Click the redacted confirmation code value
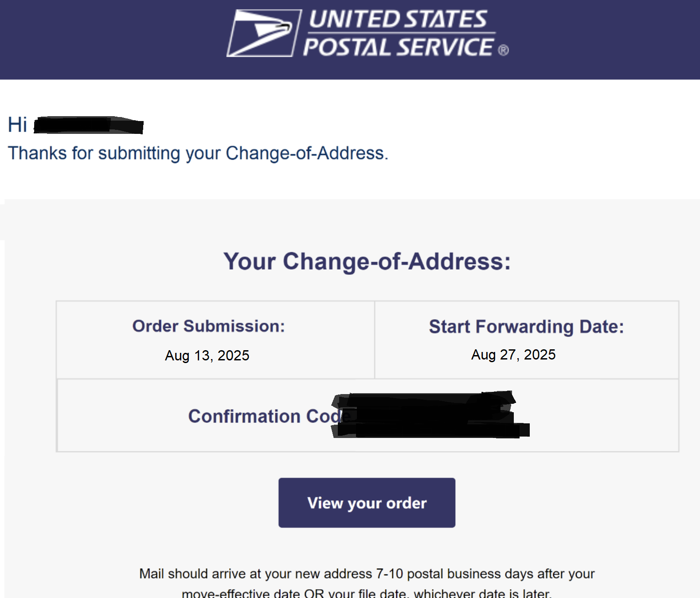The width and height of the screenshot is (700, 598). click(x=430, y=415)
